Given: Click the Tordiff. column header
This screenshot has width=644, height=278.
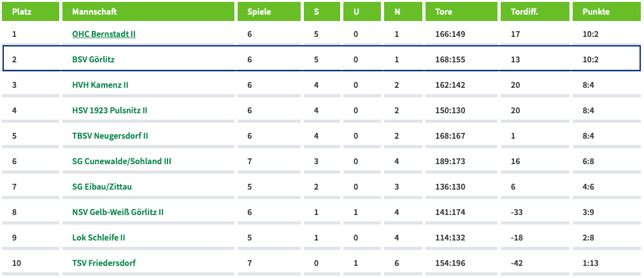Looking at the screenshot, I should click(x=535, y=11).
